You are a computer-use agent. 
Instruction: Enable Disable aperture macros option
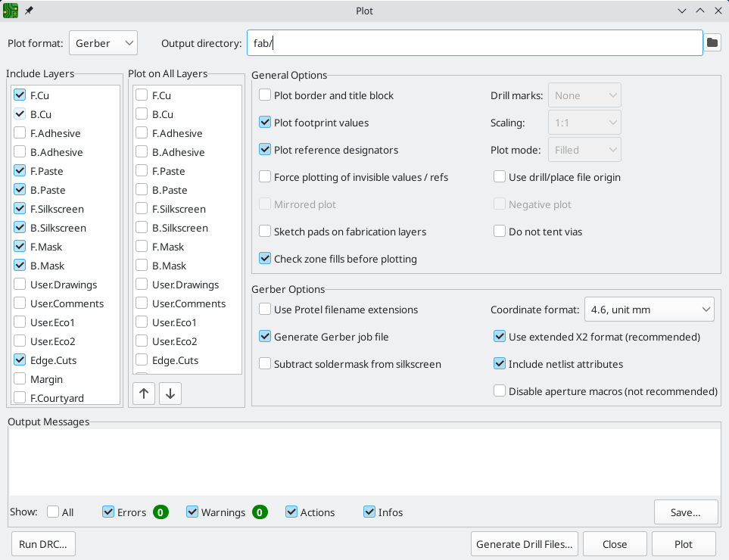pyautogui.click(x=500, y=391)
